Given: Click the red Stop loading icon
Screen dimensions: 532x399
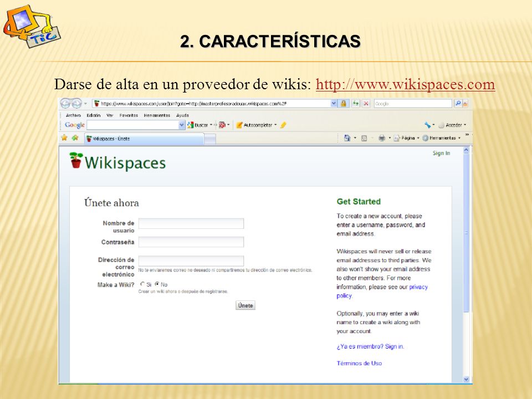Looking at the screenshot, I should click(x=366, y=104).
